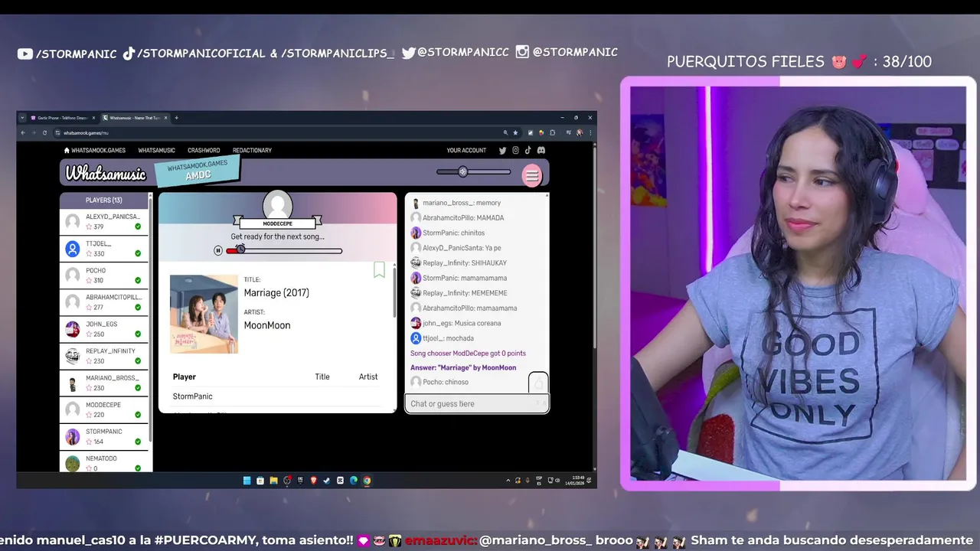This screenshot has height=551, width=980.
Task: Click the Artist column header
Action: pyautogui.click(x=368, y=377)
